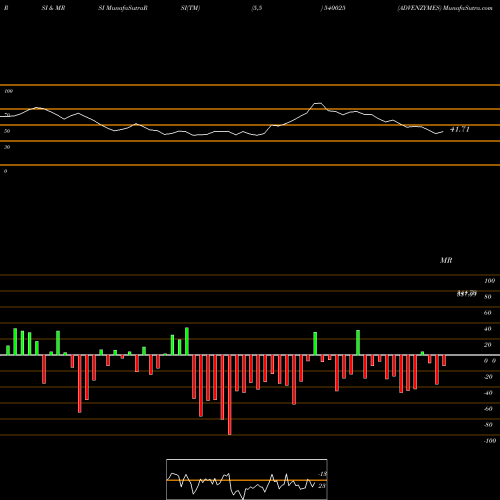Click the overlapping value text beside the 80 label
The width and height of the screenshot is (500, 500).
click(x=467, y=294)
